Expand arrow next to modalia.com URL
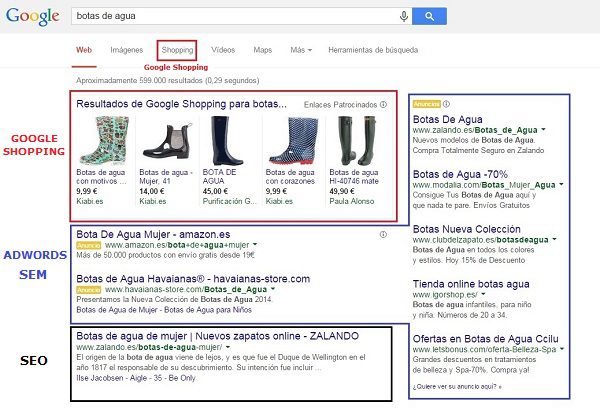 561,184
